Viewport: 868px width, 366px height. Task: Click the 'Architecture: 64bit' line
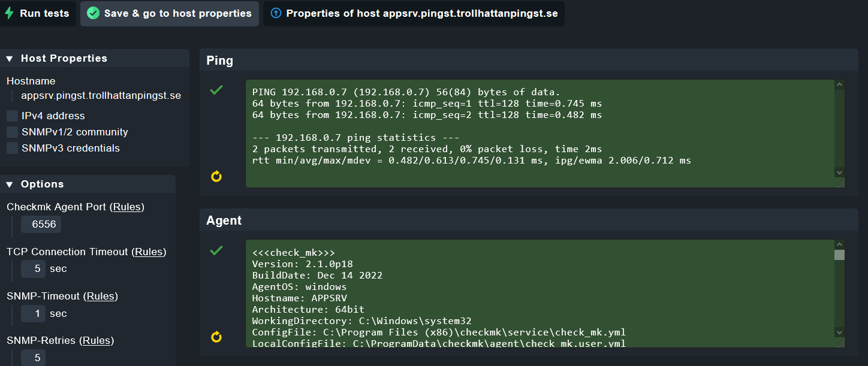pos(308,310)
